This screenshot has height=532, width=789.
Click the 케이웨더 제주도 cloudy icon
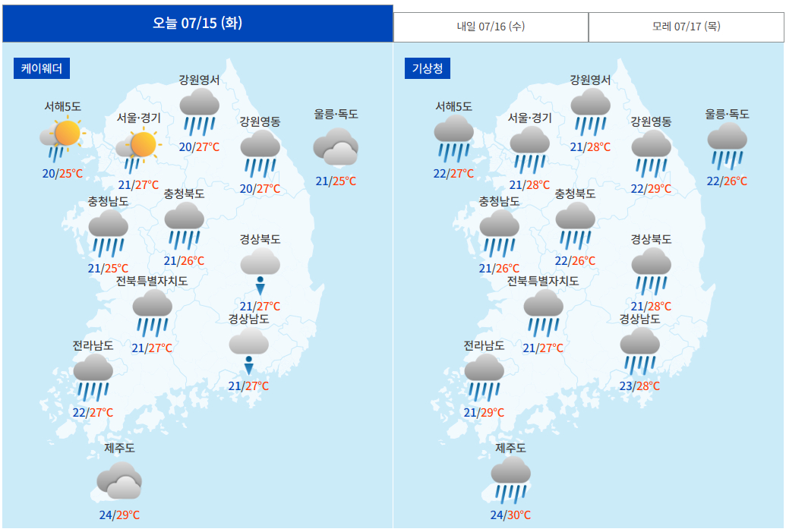pyautogui.click(x=119, y=480)
